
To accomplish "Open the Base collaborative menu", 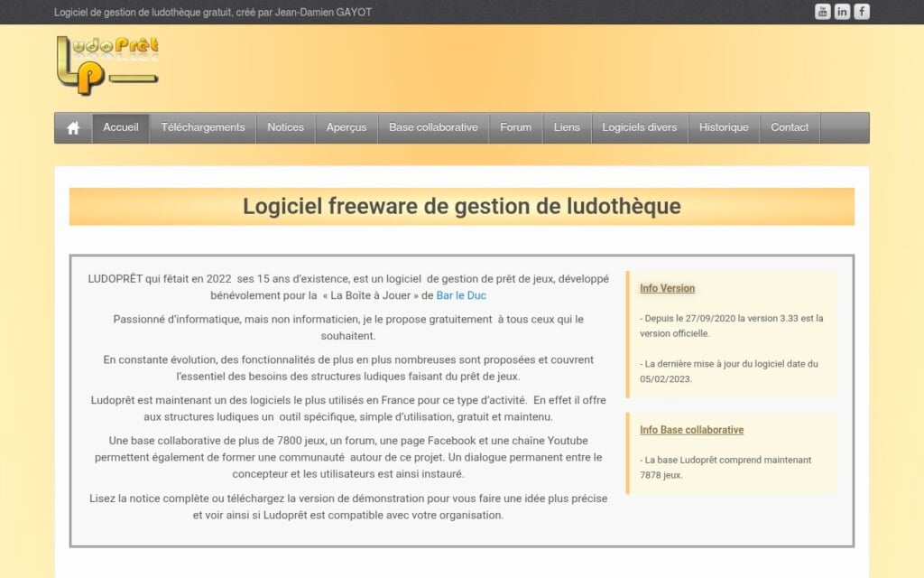I will (x=433, y=127).
